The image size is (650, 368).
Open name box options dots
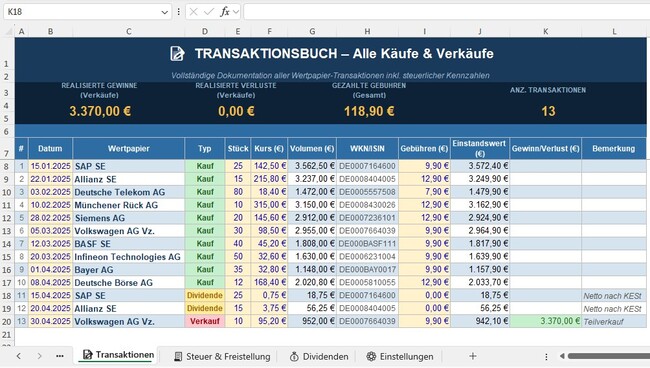click(x=179, y=12)
